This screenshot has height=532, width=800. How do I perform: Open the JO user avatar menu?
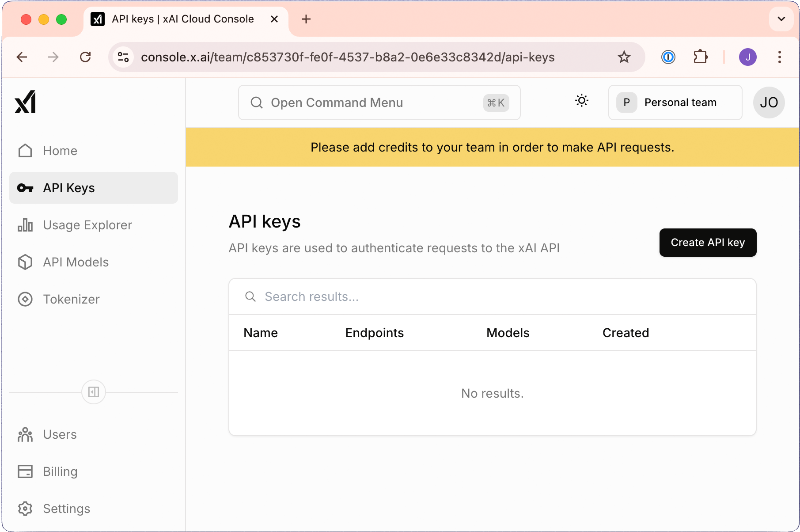click(769, 103)
